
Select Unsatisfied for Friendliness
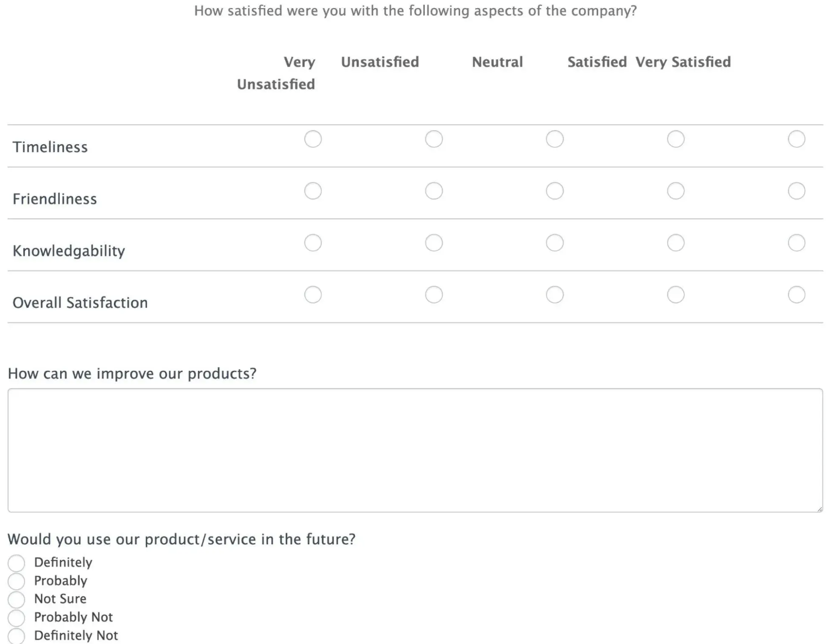pyautogui.click(x=434, y=191)
